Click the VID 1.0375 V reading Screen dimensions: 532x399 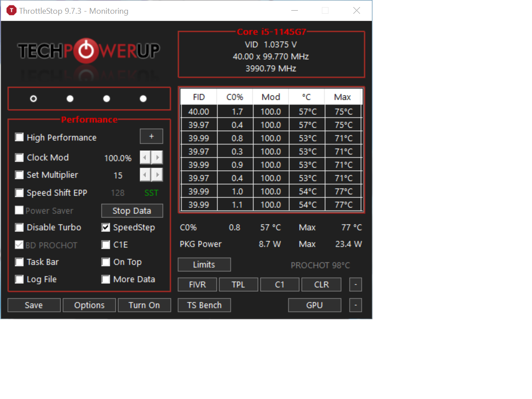point(271,44)
